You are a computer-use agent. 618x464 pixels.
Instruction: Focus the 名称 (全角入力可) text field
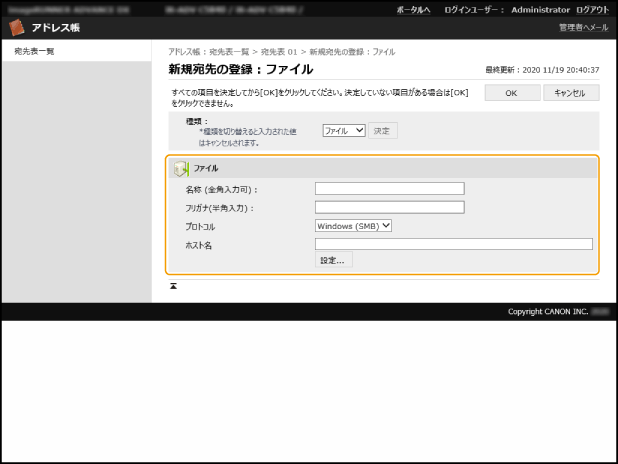(x=389, y=188)
